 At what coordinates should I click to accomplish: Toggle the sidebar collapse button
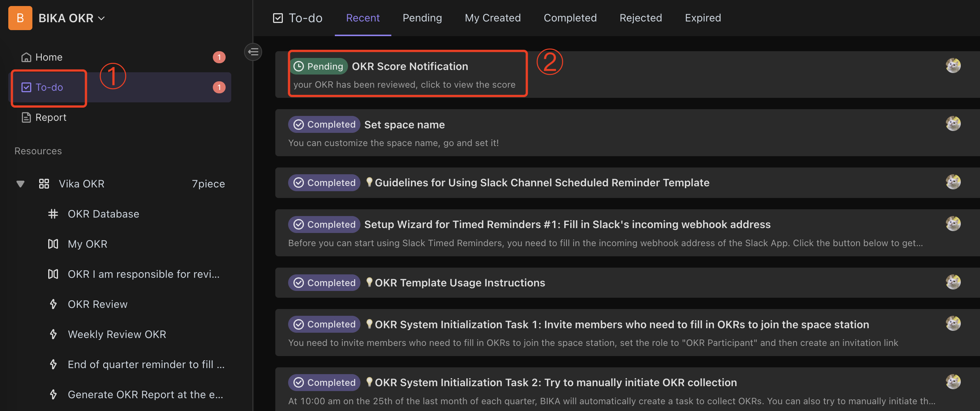(253, 51)
